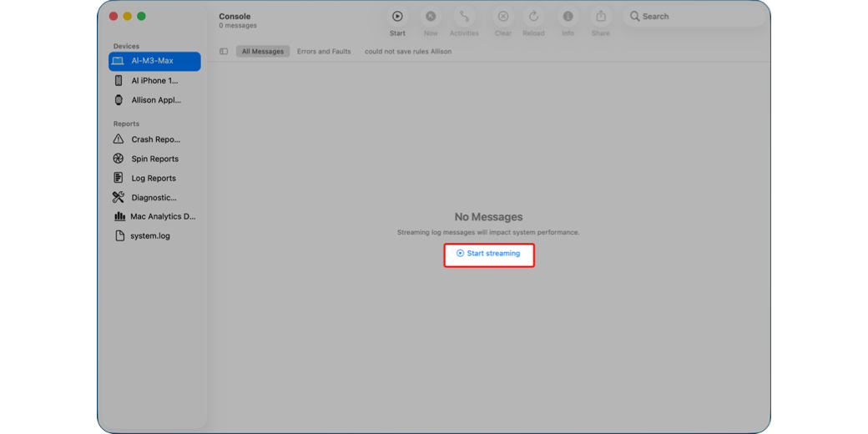Open the Info toolbar icon
The height and width of the screenshot is (434, 868).
coord(568,17)
